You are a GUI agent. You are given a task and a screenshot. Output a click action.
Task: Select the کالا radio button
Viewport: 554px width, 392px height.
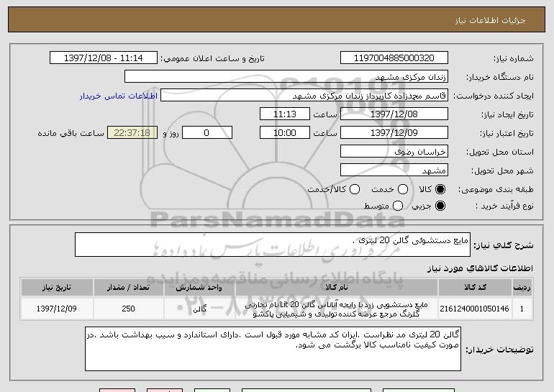[x=440, y=190]
